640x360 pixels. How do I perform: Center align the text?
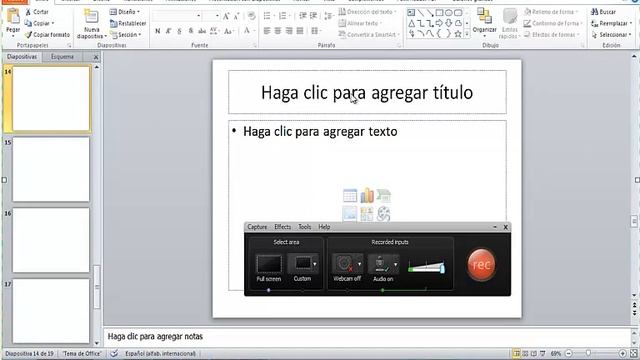(278, 31)
